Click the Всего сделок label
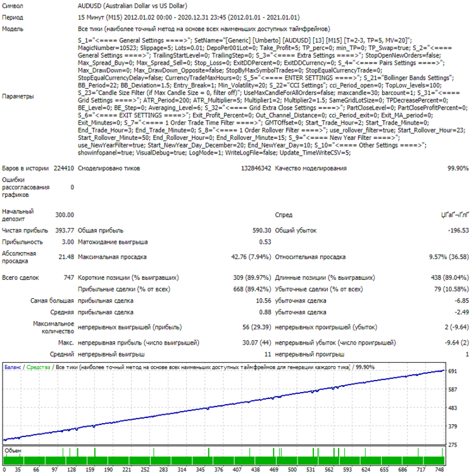 (20, 277)
